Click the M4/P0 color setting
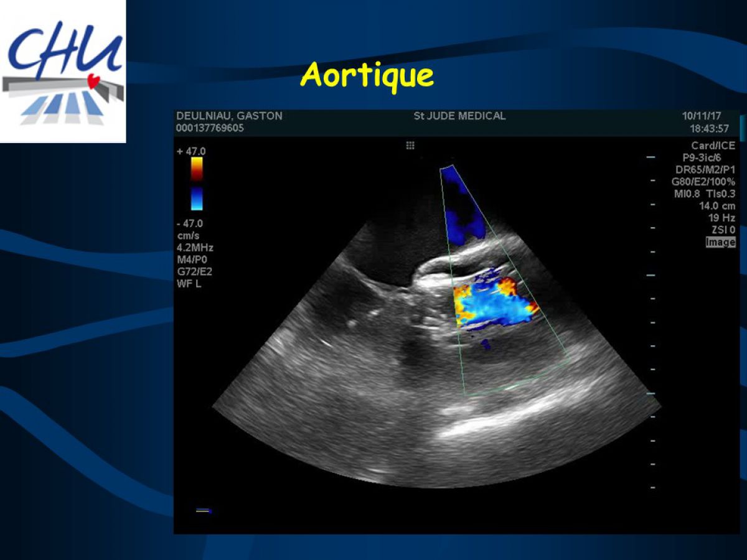Screen dimensions: 747x560 click(x=192, y=260)
